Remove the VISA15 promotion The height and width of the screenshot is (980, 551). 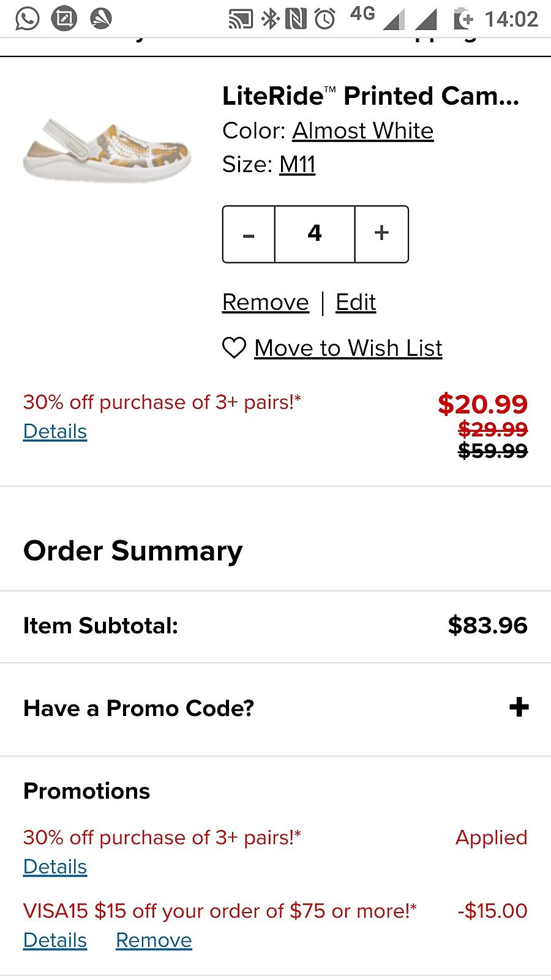(154, 940)
